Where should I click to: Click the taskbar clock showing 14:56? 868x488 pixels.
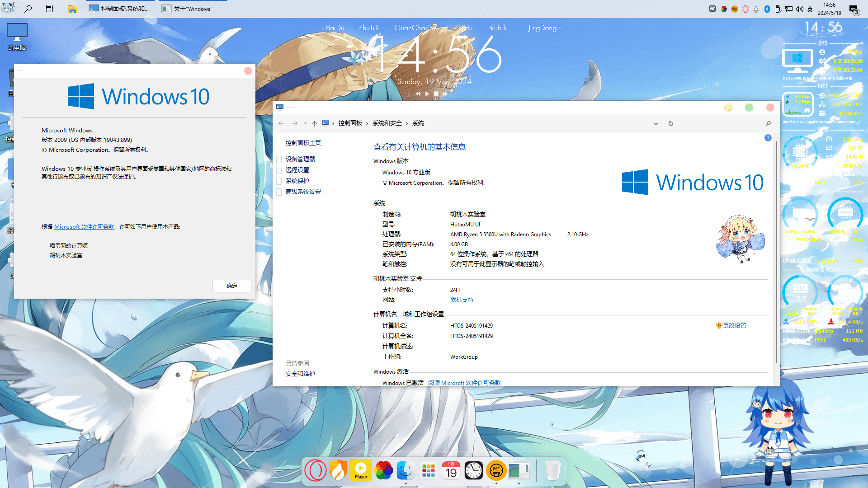point(829,9)
